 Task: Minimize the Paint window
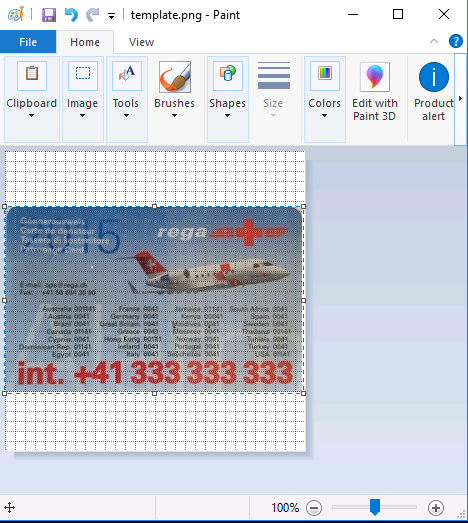353,14
